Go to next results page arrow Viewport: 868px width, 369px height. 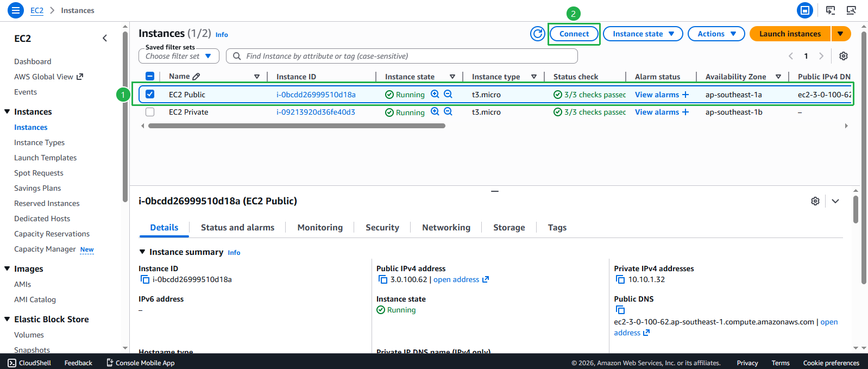pos(821,56)
